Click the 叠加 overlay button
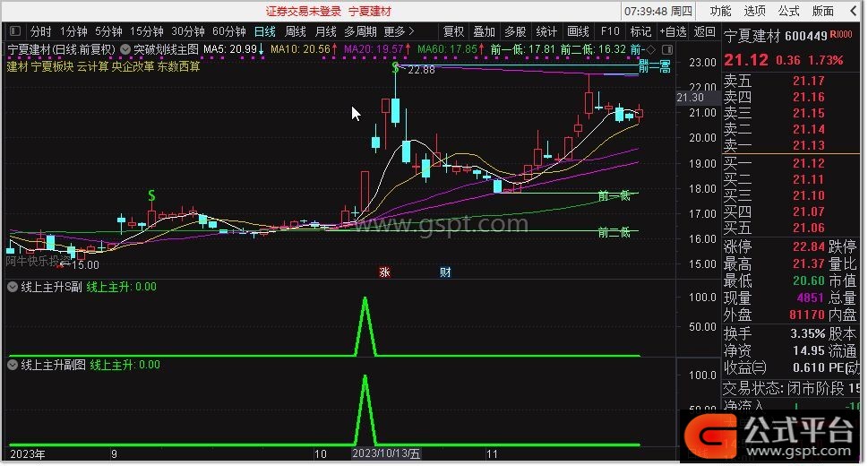The width and height of the screenshot is (868, 466). tap(484, 31)
